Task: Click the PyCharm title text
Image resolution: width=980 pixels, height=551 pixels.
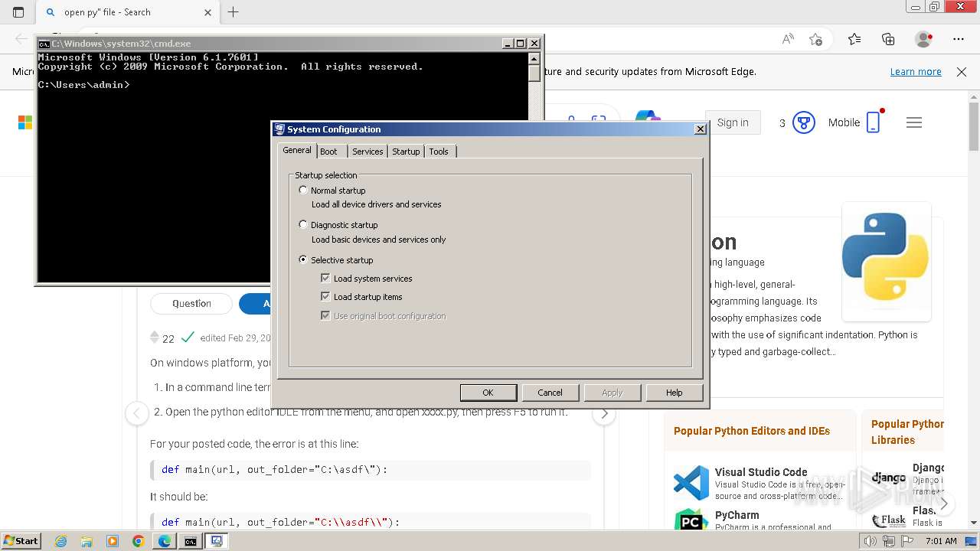Action: (737, 515)
